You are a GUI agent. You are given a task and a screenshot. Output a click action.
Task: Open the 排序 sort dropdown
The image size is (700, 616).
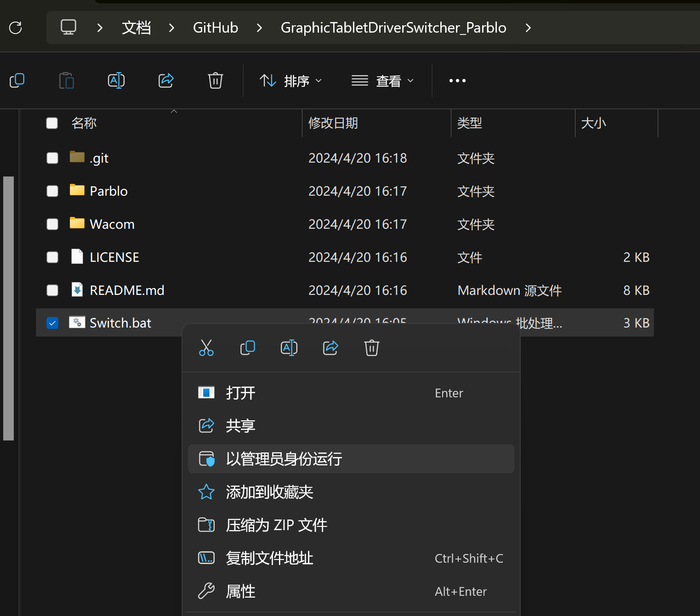coord(291,81)
